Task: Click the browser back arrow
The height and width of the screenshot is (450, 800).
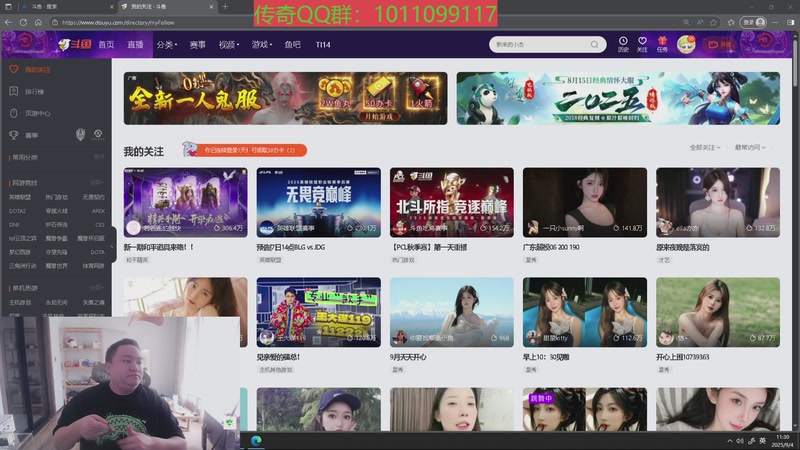Action: (x=8, y=22)
